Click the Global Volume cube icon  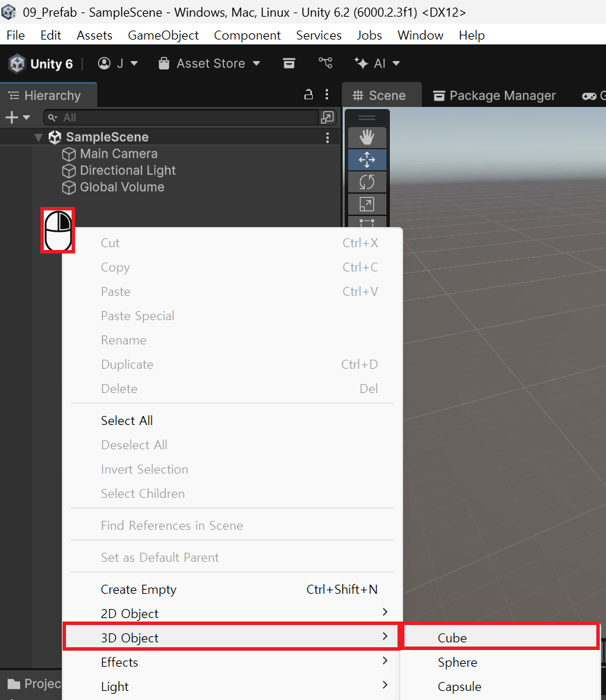click(69, 187)
